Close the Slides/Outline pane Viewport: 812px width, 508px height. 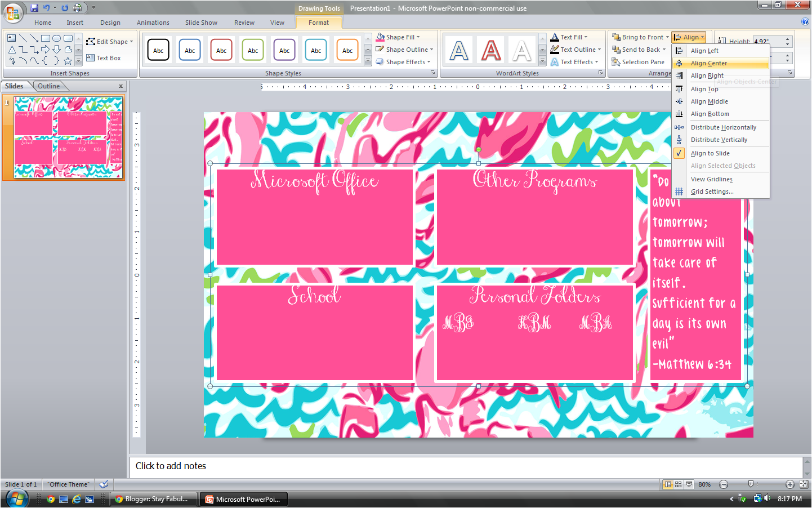click(121, 86)
